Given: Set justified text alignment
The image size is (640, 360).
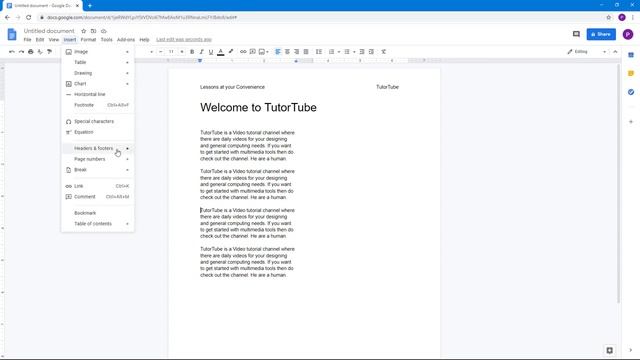Looking at the screenshot, I should [x=306, y=52].
